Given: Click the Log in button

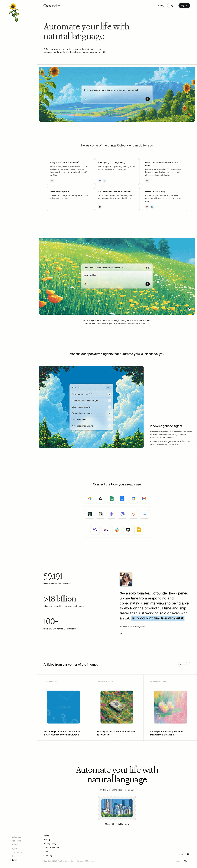Looking at the screenshot, I should (x=172, y=5).
